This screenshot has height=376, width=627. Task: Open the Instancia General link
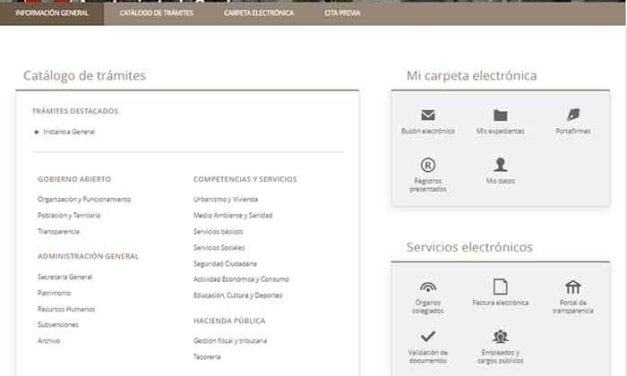coord(69,132)
